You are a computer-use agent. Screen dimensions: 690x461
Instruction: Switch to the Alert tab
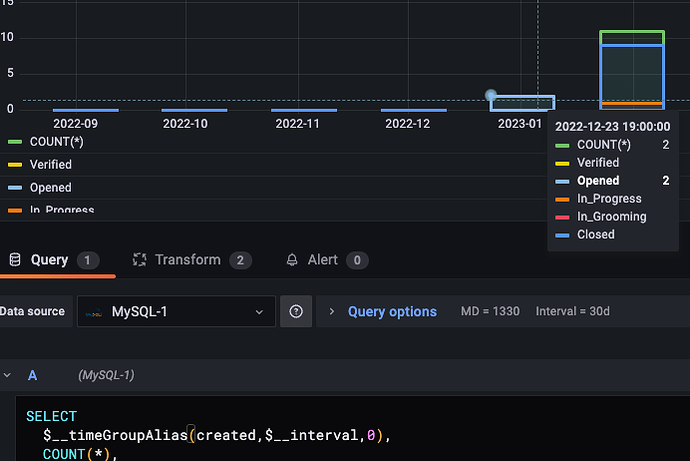tap(327, 260)
